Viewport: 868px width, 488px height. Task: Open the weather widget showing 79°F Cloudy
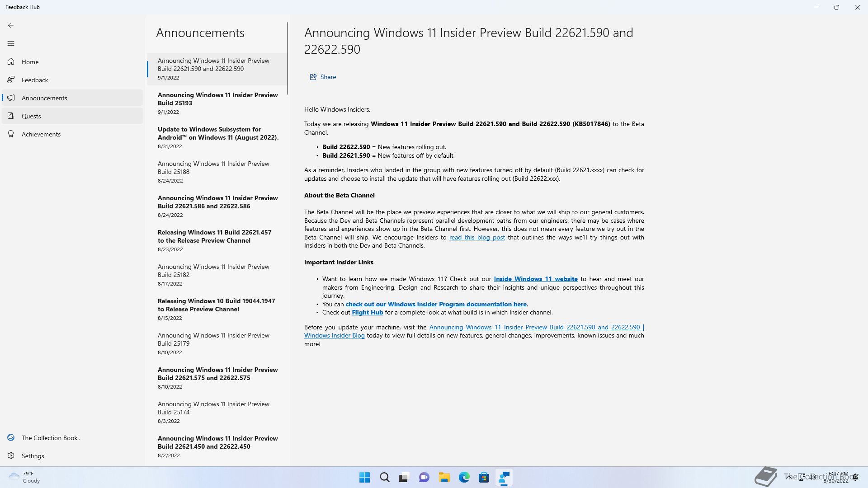(25, 477)
